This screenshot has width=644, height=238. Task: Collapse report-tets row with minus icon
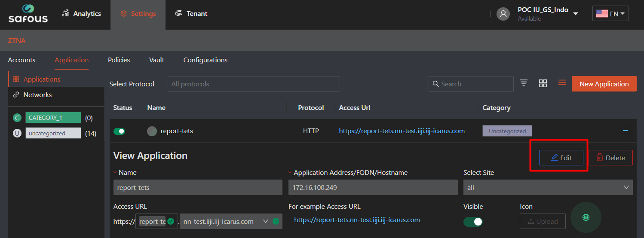point(626,131)
